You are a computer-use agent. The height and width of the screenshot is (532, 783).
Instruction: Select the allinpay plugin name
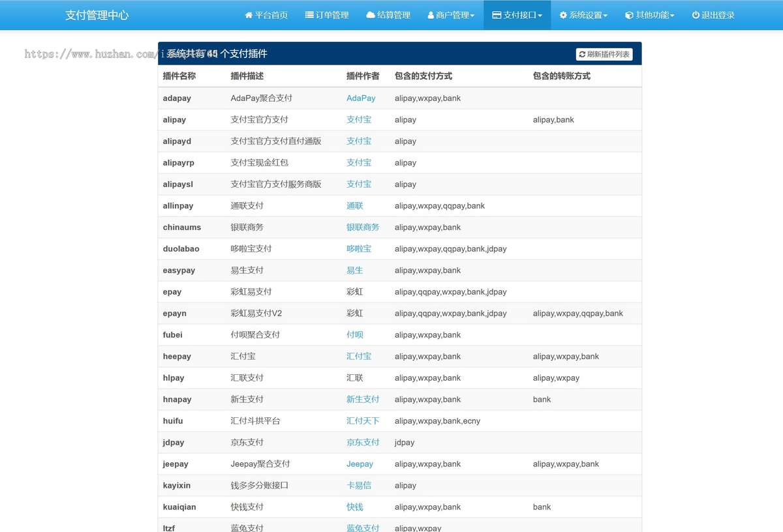click(178, 206)
